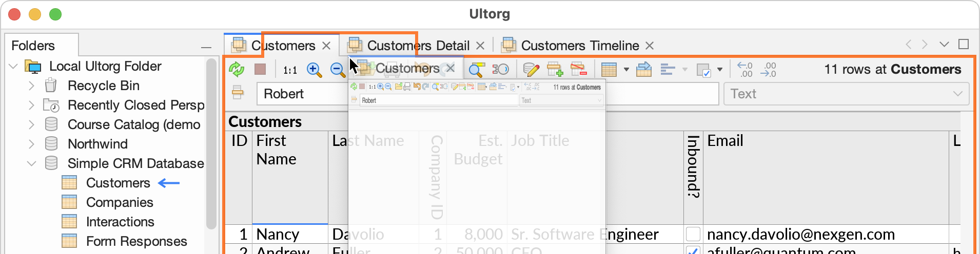Viewport: 980px width, 254px height.
Task: Close the Customers Detail tab
Action: pos(480,46)
